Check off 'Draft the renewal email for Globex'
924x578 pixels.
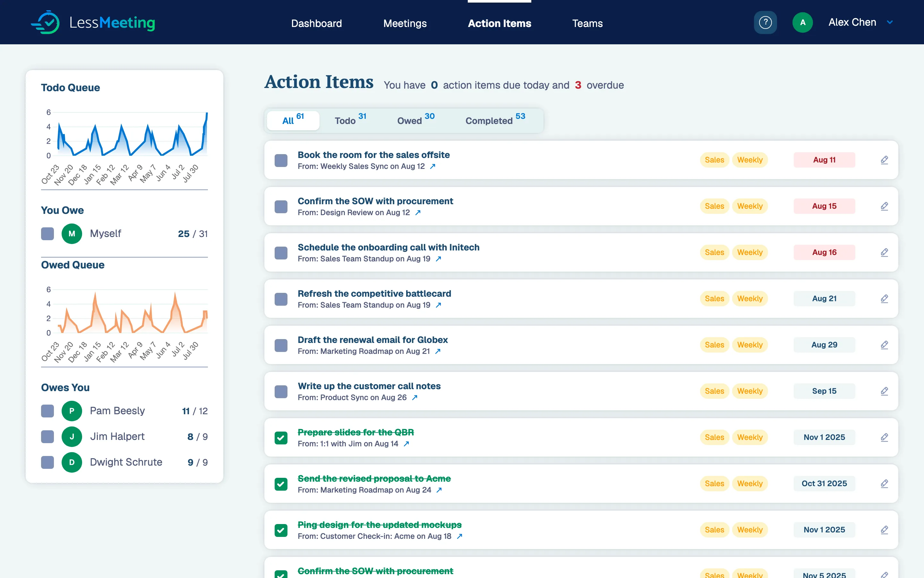281,346
